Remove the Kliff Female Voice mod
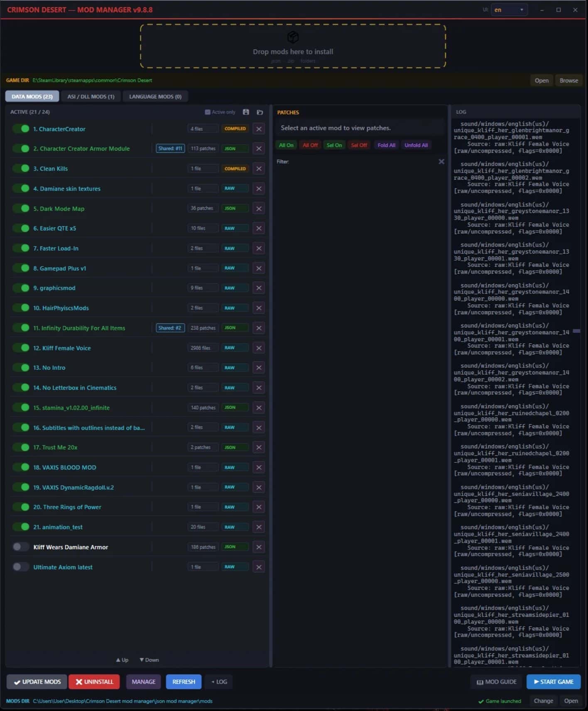The height and width of the screenshot is (711, 588). [259, 348]
